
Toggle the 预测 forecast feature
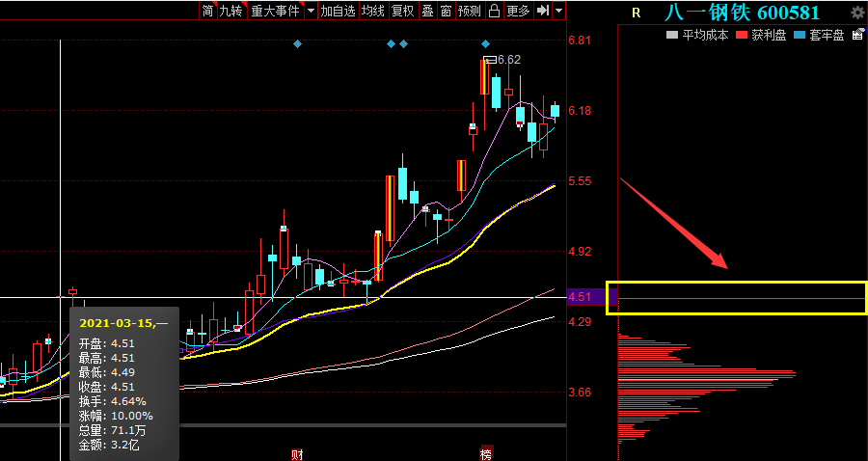470,11
